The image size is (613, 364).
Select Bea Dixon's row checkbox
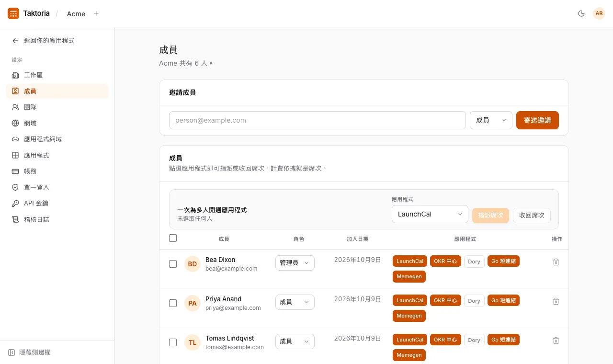tap(173, 264)
